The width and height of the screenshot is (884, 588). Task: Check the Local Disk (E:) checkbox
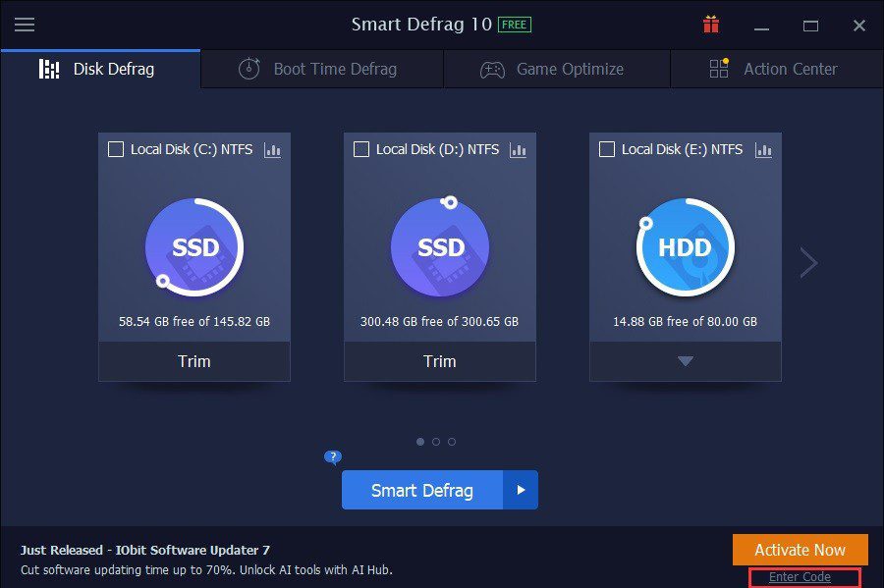click(607, 149)
